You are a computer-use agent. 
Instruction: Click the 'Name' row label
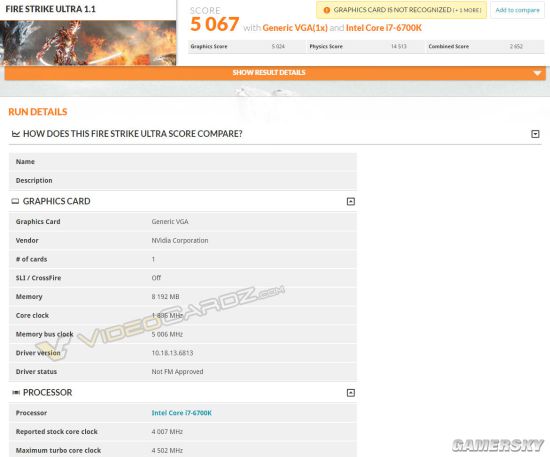(25, 162)
